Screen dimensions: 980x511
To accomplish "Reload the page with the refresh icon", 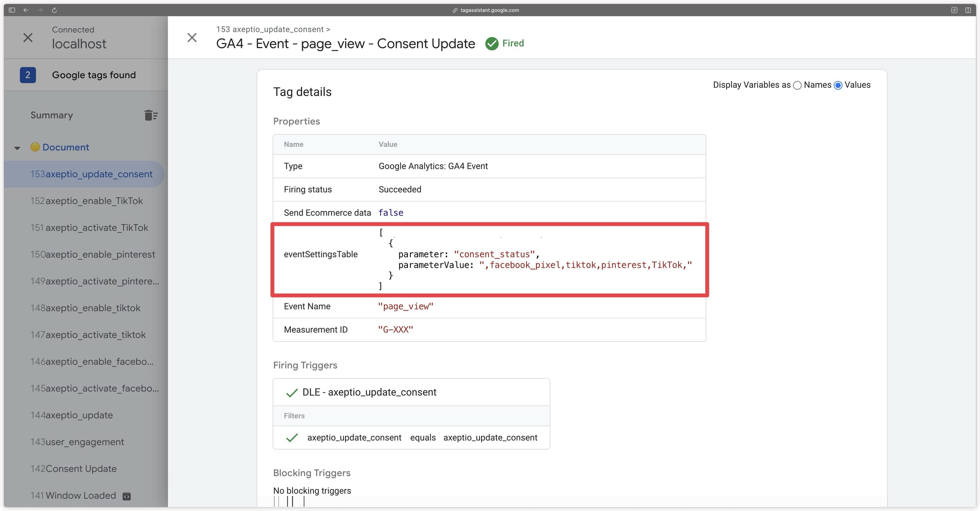I will [x=54, y=10].
